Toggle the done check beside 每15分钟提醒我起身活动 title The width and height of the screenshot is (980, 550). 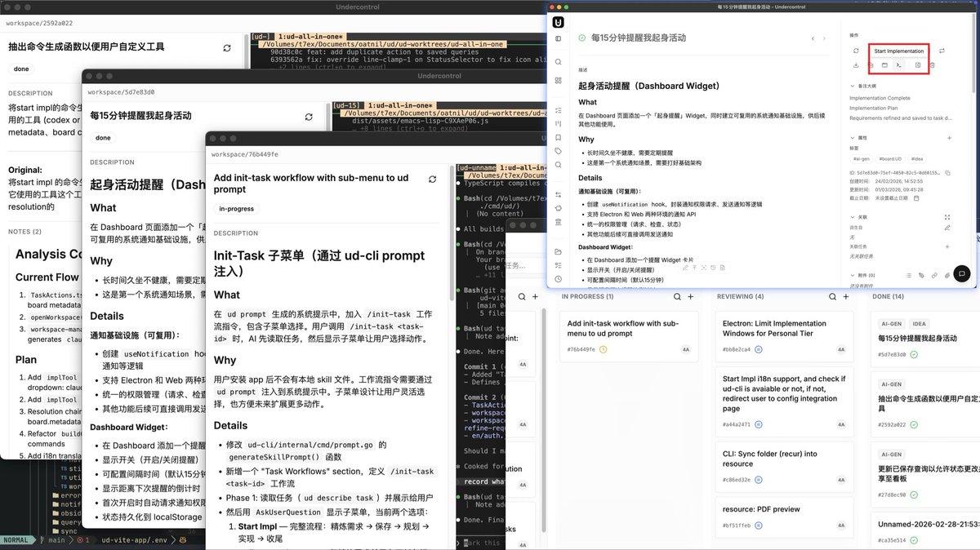pyautogui.click(x=581, y=38)
